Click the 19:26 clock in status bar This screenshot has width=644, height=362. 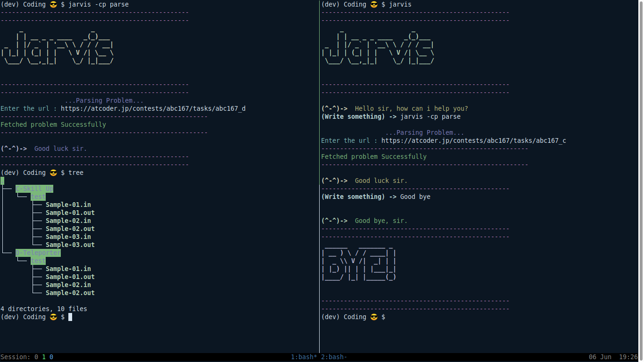point(628,357)
